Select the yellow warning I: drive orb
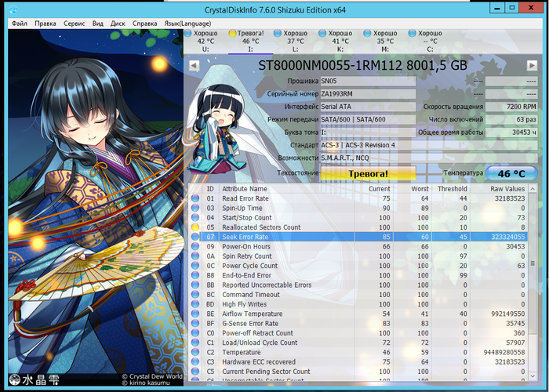 click(x=233, y=34)
